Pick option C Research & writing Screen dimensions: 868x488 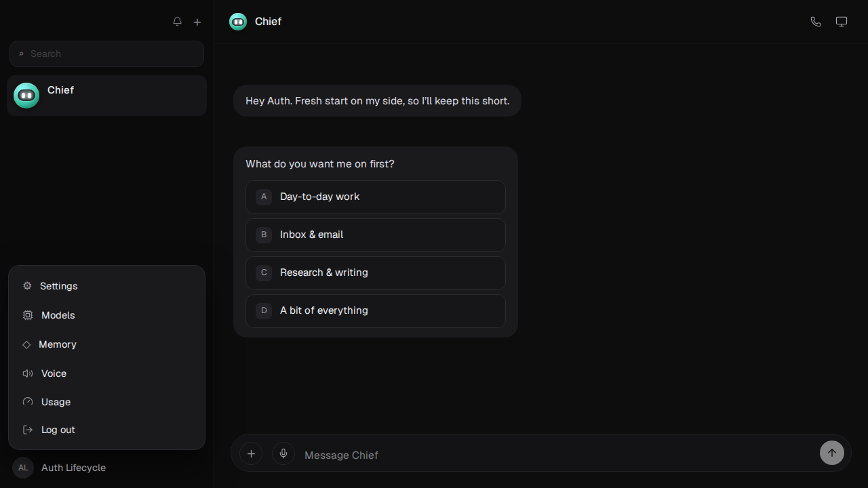[x=376, y=272]
